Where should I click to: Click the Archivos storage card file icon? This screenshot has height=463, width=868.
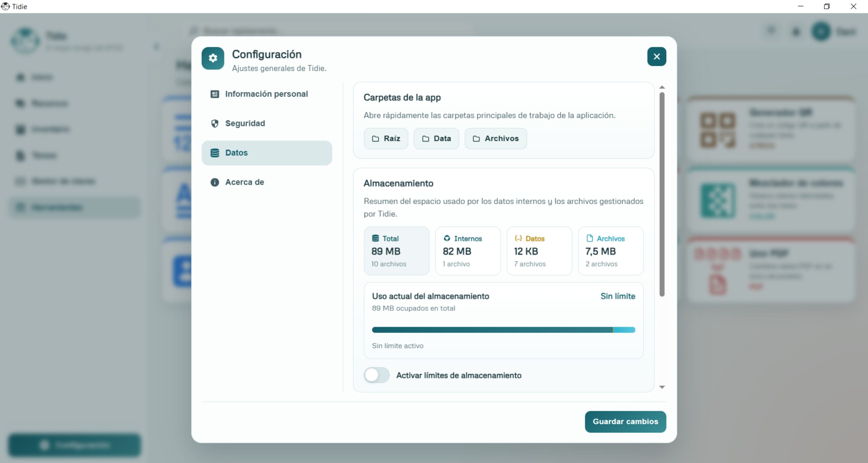590,238
